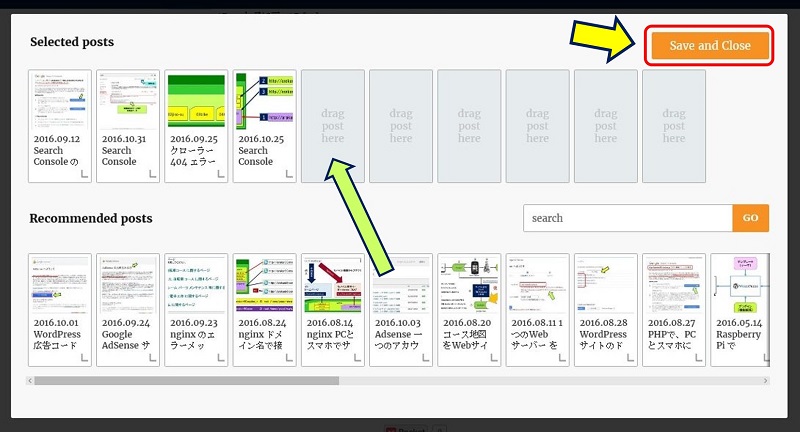Choose the 2016.08.24 nginx ドメイン名 post
Screen dimensions: 800x432
pos(264,310)
